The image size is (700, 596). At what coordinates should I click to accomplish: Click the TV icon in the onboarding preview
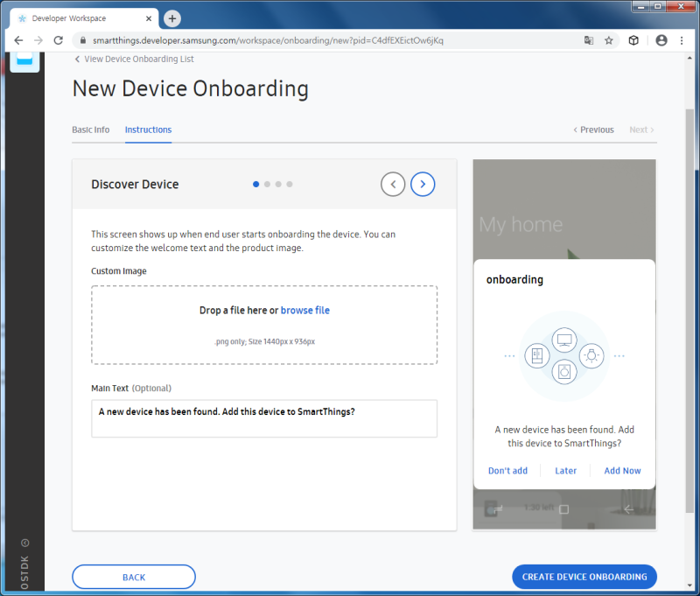coord(565,340)
